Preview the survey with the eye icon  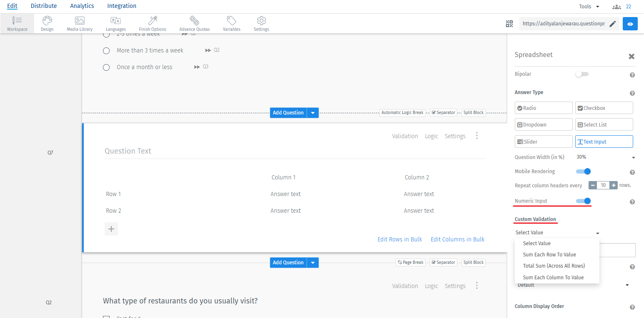pos(630,24)
